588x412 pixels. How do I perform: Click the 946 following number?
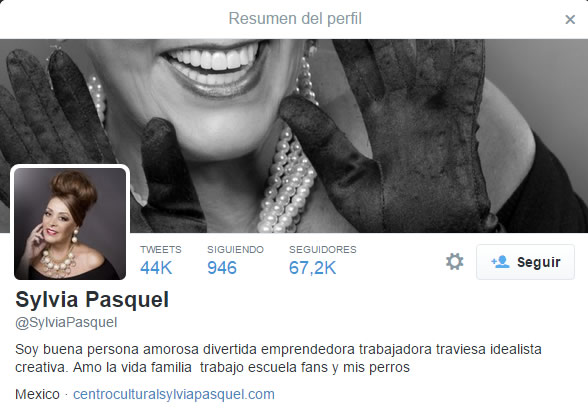tap(222, 268)
